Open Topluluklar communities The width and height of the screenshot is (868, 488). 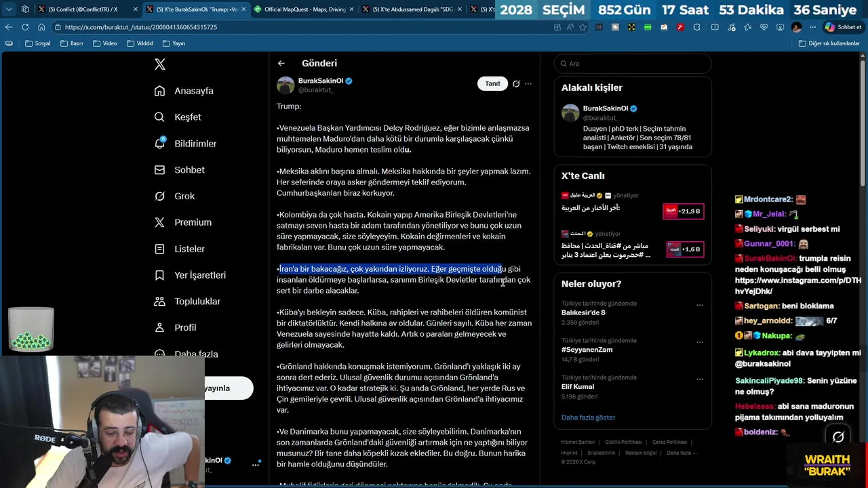[187, 301]
